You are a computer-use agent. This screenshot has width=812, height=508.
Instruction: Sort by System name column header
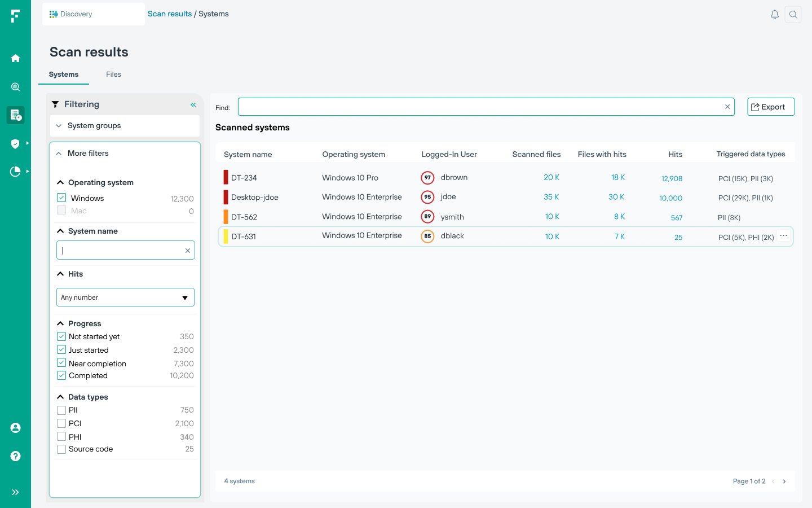(x=248, y=155)
